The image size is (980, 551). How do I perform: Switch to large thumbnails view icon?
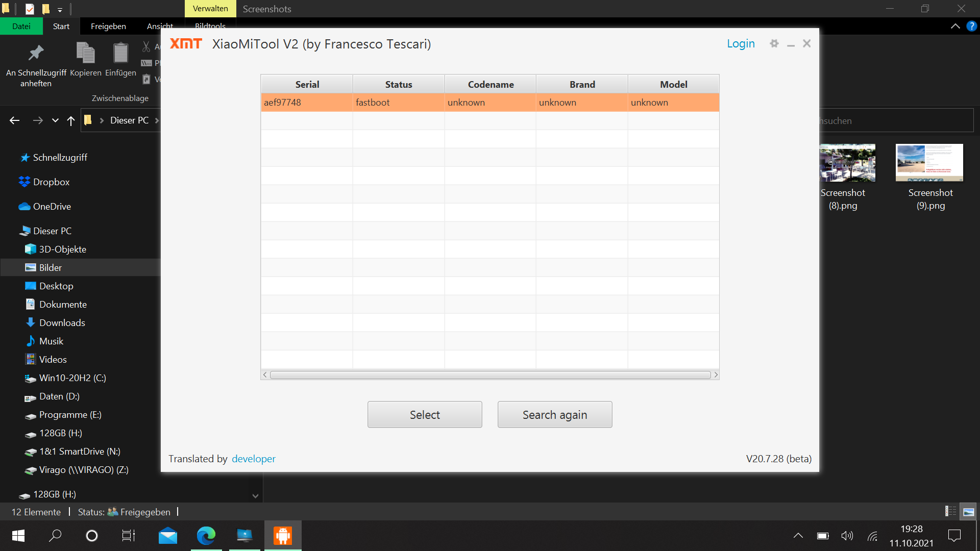click(x=968, y=511)
